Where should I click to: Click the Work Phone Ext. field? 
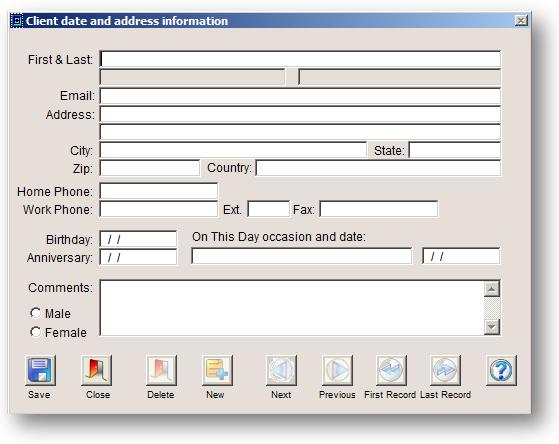[x=268, y=209]
